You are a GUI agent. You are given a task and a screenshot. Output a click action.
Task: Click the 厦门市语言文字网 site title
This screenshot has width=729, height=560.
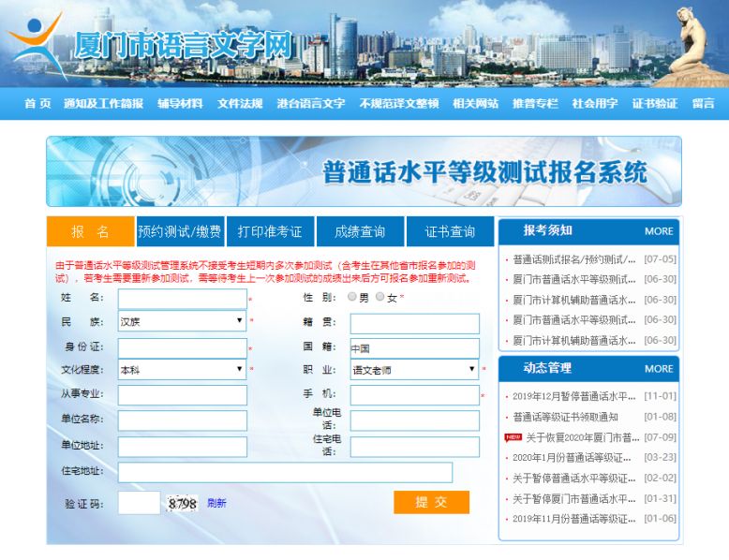(182, 46)
